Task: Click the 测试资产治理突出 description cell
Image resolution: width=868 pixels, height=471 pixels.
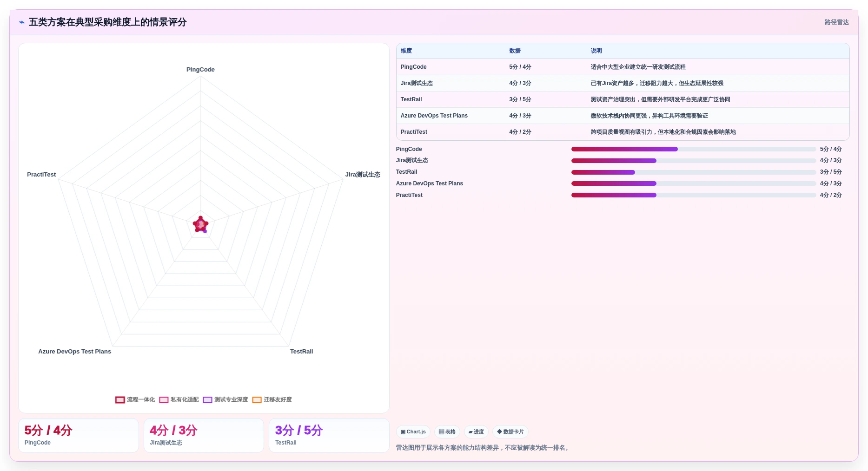Action: pyautogui.click(x=660, y=99)
